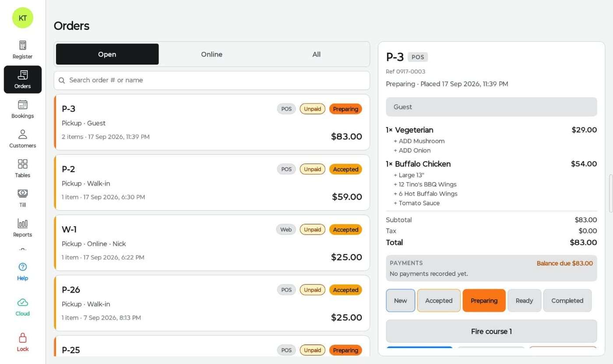This screenshot has height=364, width=613.
Task: Set order status to New
Action: tap(401, 301)
